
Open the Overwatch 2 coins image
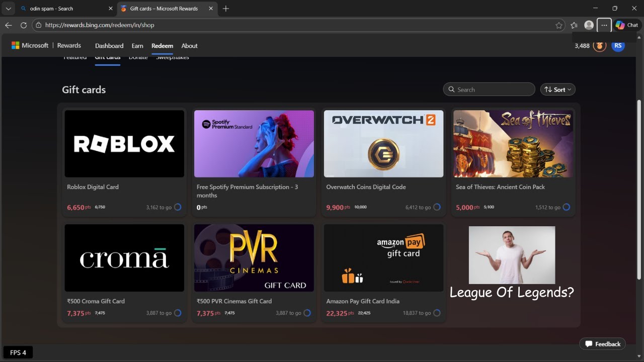point(383,144)
